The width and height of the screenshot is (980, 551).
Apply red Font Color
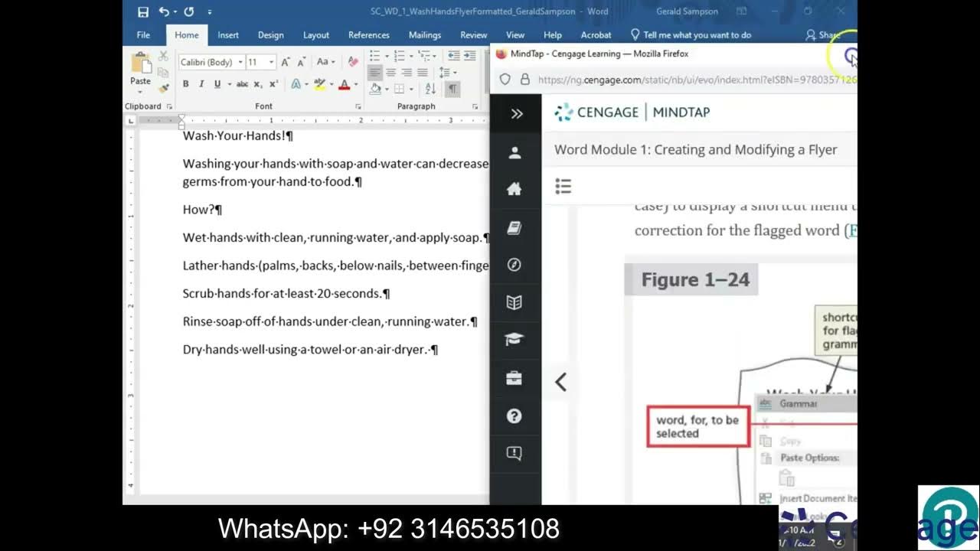(x=344, y=84)
